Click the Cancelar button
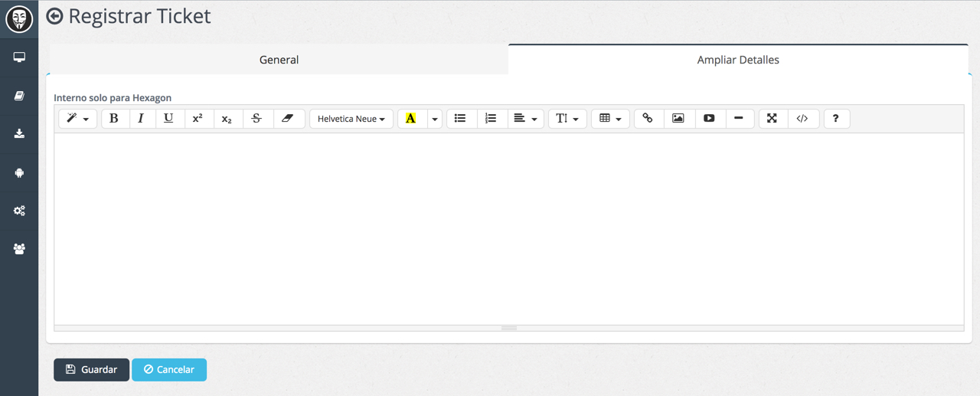This screenshot has width=980, height=396. click(x=169, y=369)
